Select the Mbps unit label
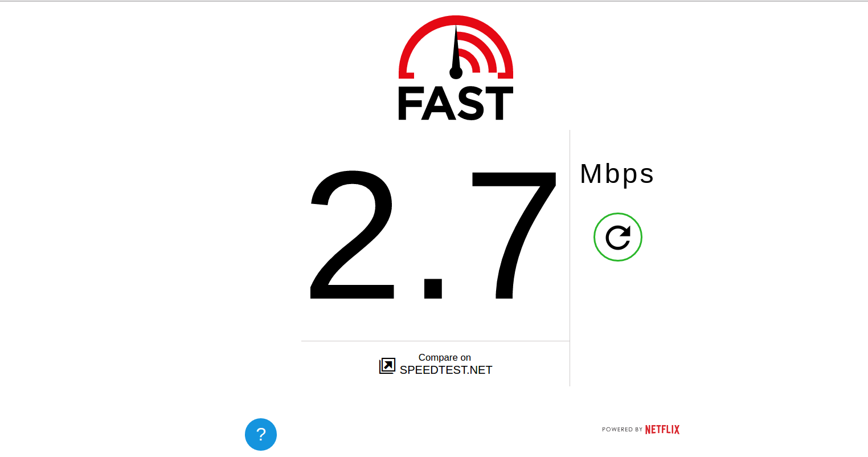This screenshot has width=868, height=457. coord(617,174)
